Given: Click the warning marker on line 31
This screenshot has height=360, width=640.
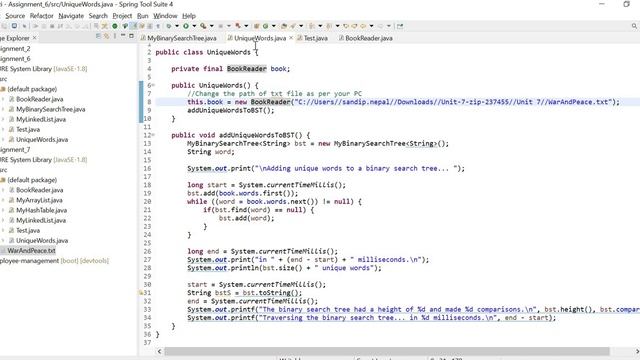Looking at the screenshot, I should [x=141, y=293].
